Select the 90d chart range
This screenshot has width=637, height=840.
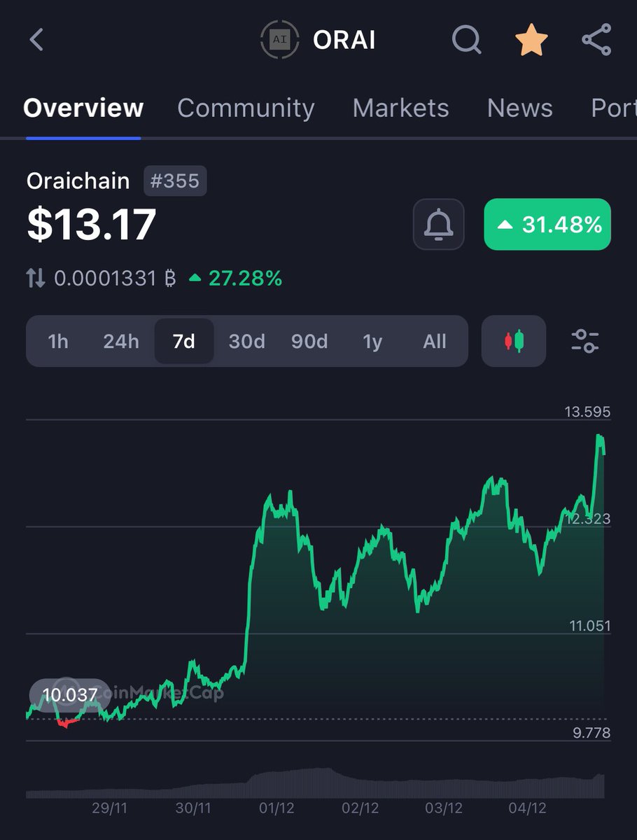[x=309, y=342]
